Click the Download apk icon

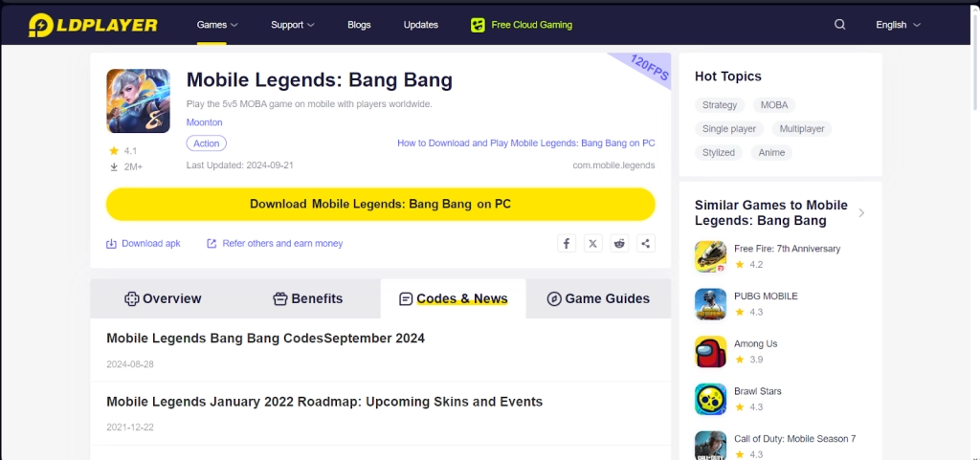click(x=111, y=244)
